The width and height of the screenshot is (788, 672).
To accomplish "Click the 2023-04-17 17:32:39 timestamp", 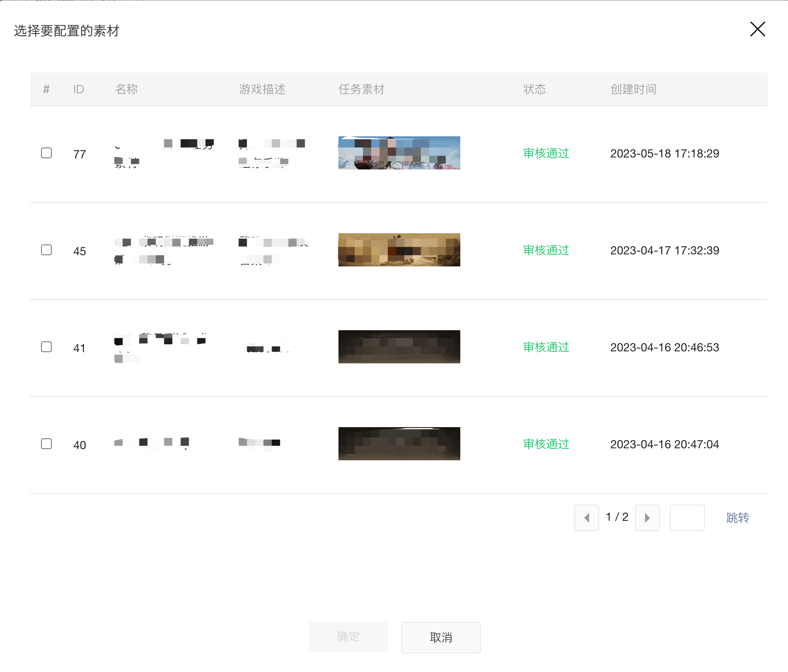I will [x=665, y=250].
